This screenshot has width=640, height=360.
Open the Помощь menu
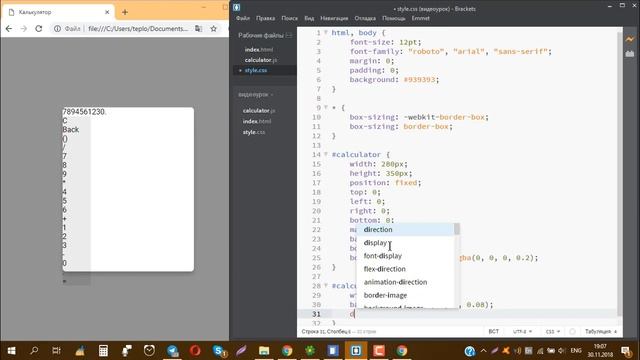[x=393, y=18]
